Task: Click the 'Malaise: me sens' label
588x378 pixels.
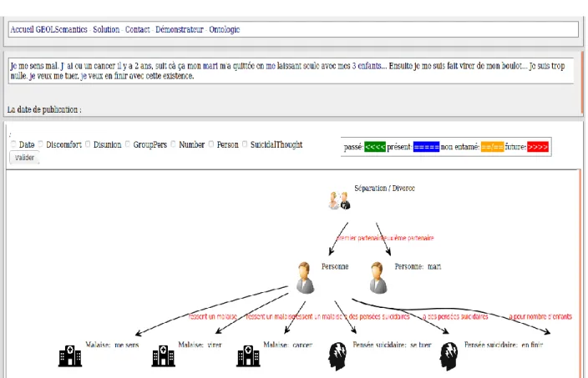Action: [112, 345]
